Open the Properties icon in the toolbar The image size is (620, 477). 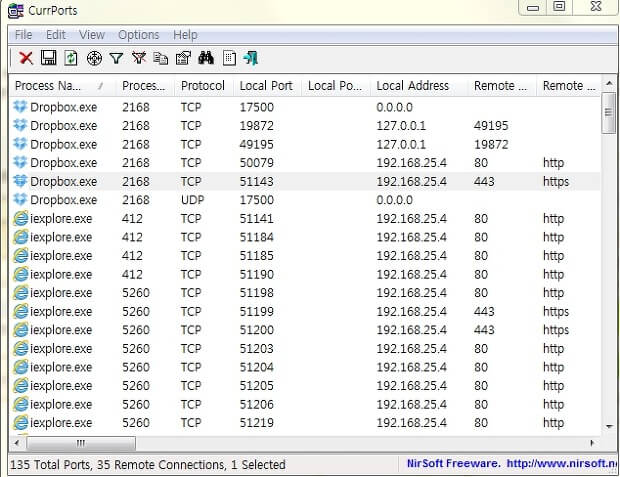tap(183, 58)
